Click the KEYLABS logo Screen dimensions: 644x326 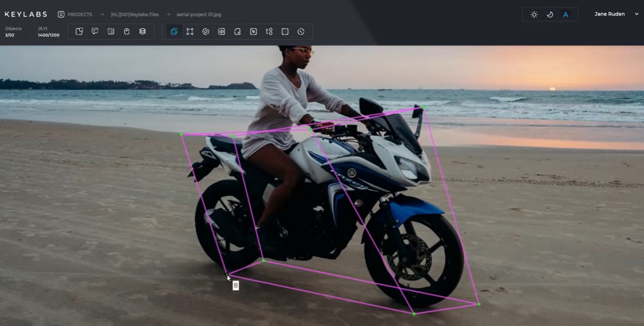click(x=26, y=14)
